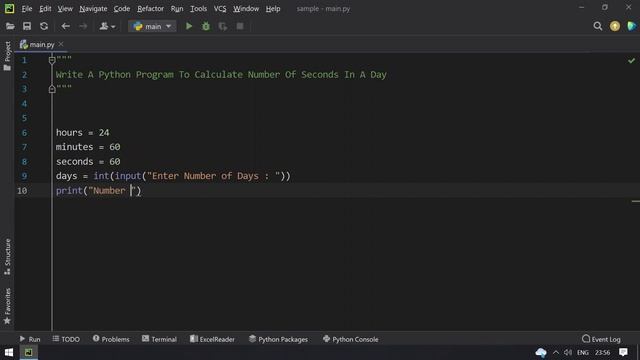Image resolution: width=640 pixels, height=360 pixels.
Task: Click the print statement on line 10
Action: [98, 191]
